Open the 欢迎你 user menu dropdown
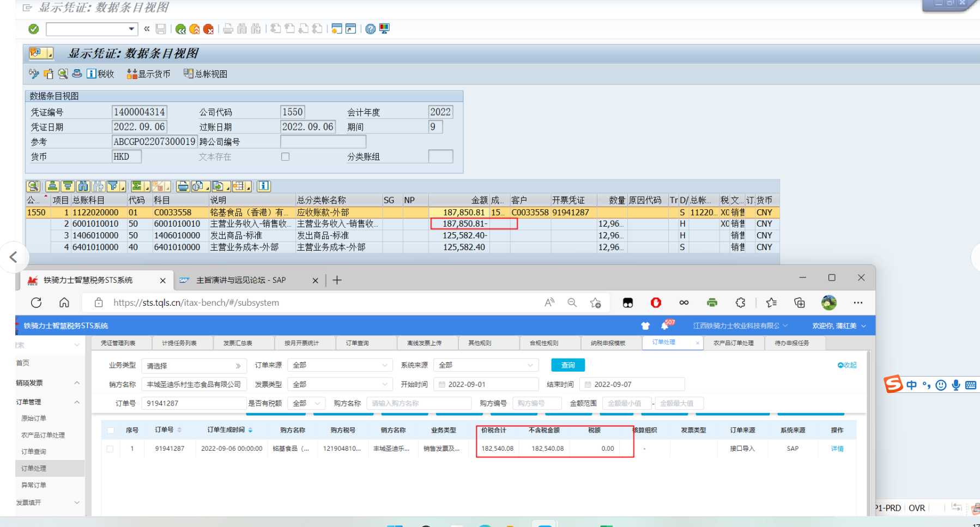This screenshot has height=527, width=980. tap(839, 326)
